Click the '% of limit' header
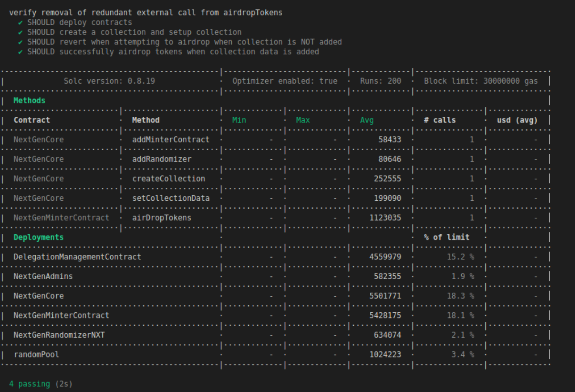This screenshot has height=392, width=575. 447,237
